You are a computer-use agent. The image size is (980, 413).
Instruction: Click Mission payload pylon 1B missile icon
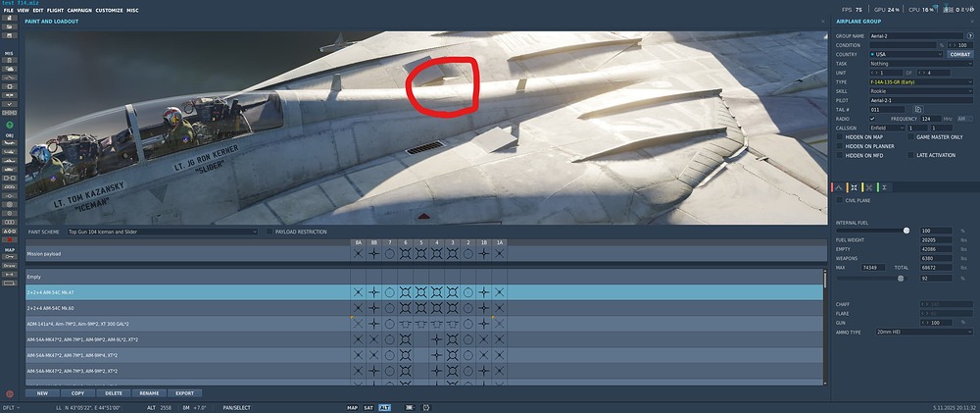484,254
